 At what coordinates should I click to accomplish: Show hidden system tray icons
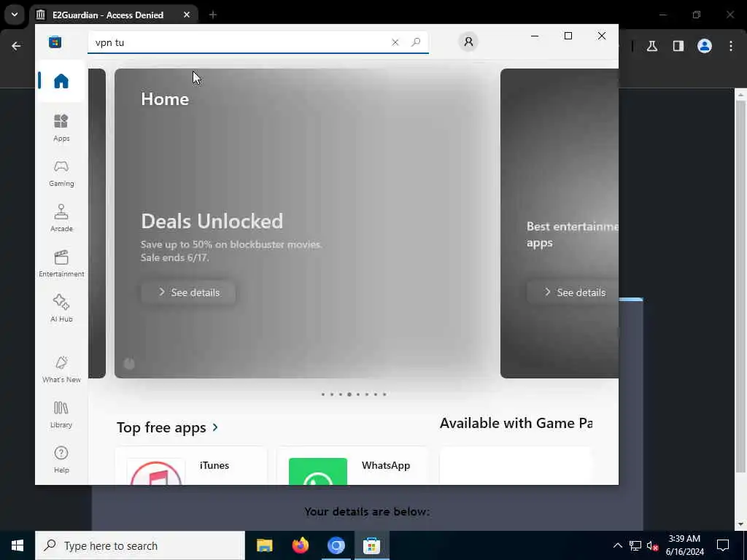click(617, 545)
